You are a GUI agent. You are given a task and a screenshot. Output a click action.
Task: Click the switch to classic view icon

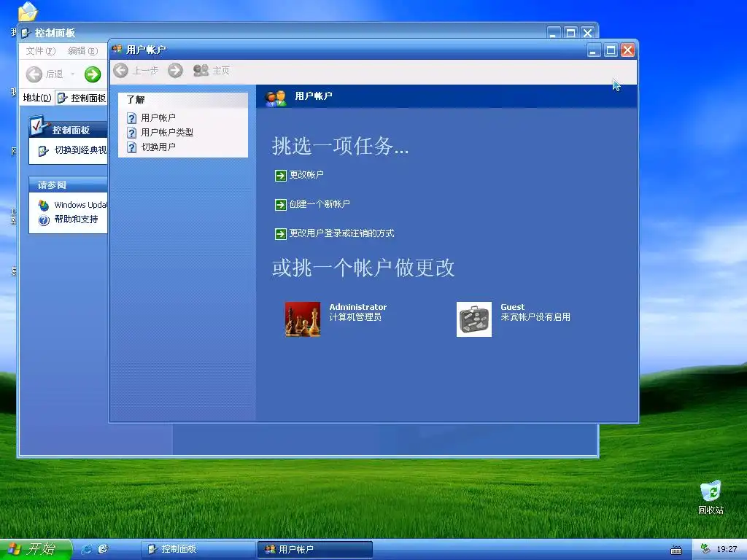click(43, 151)
